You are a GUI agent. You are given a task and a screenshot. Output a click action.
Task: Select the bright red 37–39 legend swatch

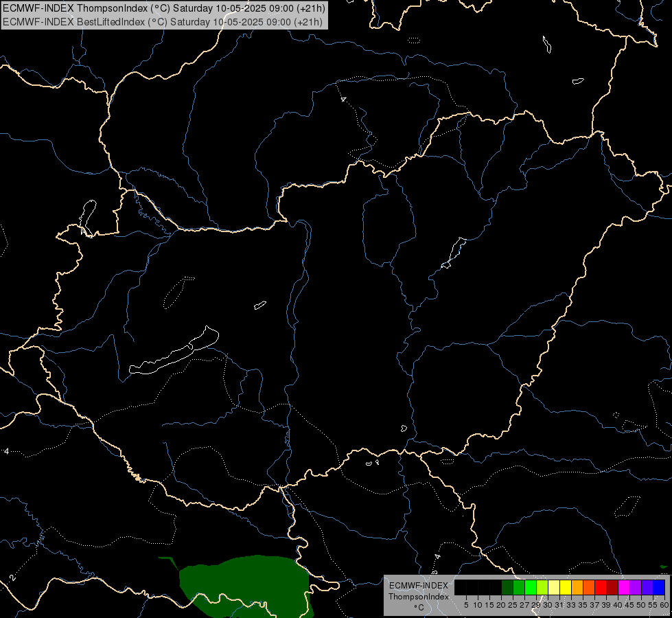pyautogui.click(x=601, y=587)
